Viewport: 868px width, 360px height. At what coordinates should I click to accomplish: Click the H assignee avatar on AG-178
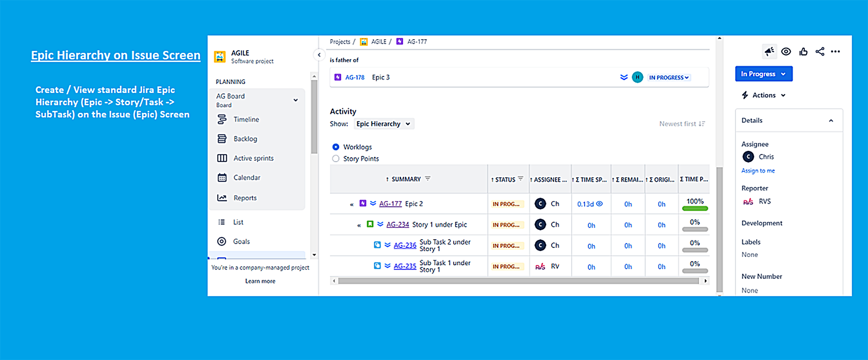pos(637,77)
